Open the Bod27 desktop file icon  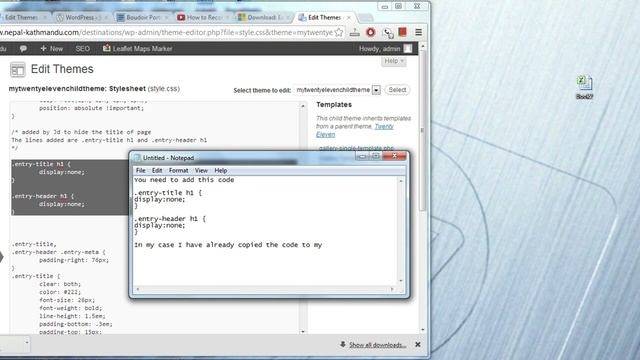coord(584,87)
